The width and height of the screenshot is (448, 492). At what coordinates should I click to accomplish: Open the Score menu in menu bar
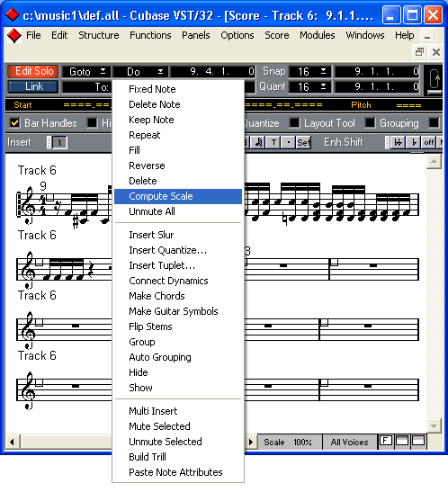point(277,35)
